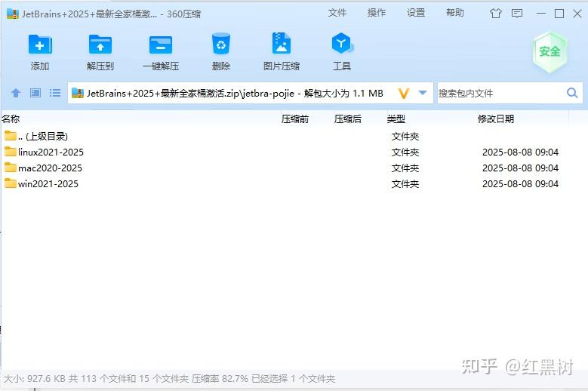Image resolution: width=588 pixels, height=391 pixels.
Task: Select the mac2020-2025 folder
Action: pyautogui.click(x=285, y=168)
